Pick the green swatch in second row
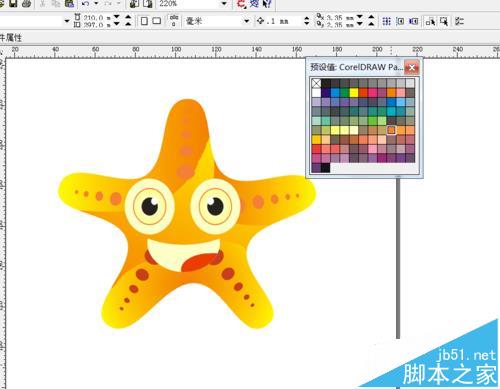500x389 pixels. pyautogui.click(x=344, y=92)
